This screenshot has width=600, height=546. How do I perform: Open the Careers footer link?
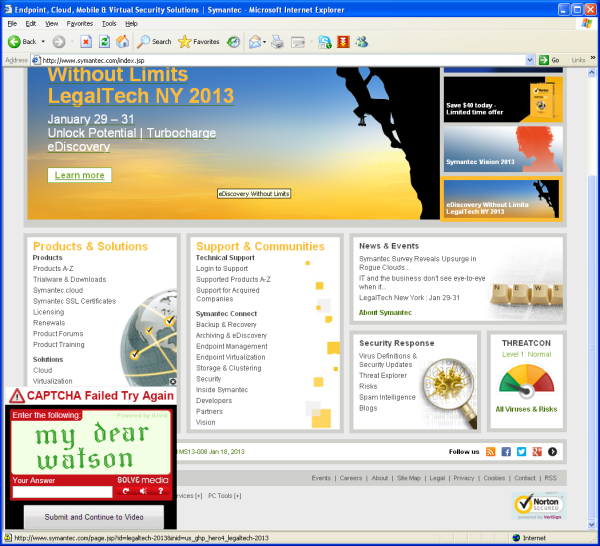(351, 478)
